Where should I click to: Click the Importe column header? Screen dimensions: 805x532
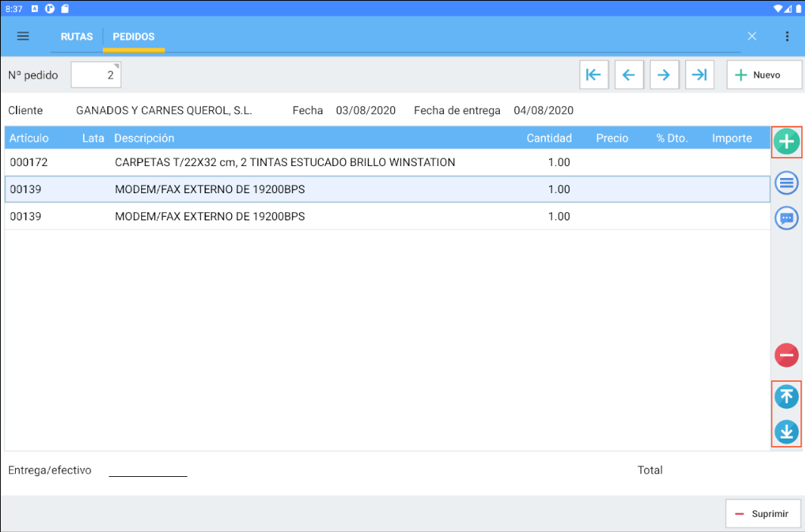pos(732,138)
